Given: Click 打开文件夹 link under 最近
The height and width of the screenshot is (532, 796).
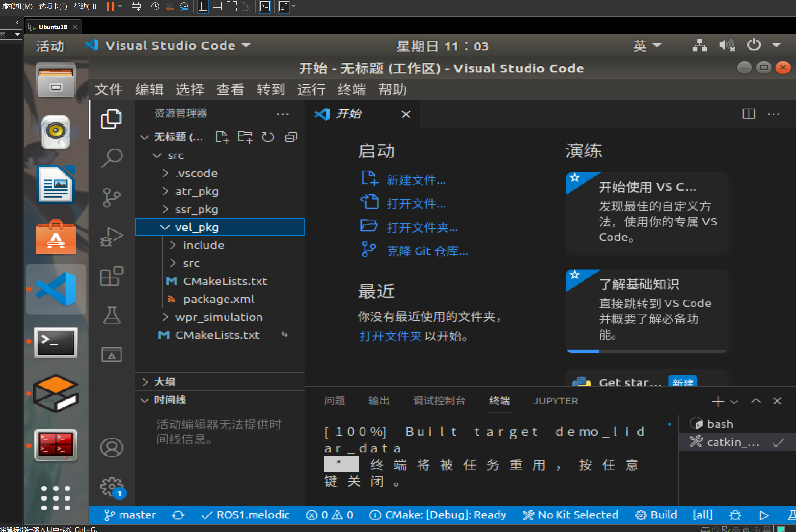Looking at the screenshot, I should 390,336.
